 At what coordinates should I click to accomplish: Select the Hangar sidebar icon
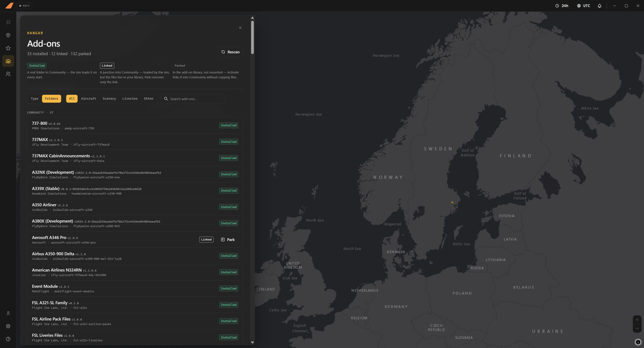(8, 61)
